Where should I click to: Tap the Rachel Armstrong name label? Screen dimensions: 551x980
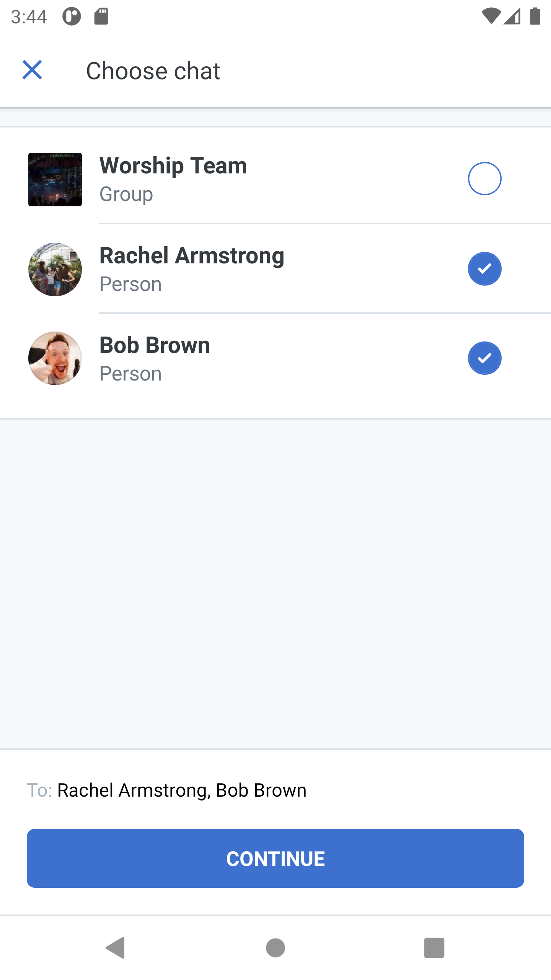(x=192, y=256)
